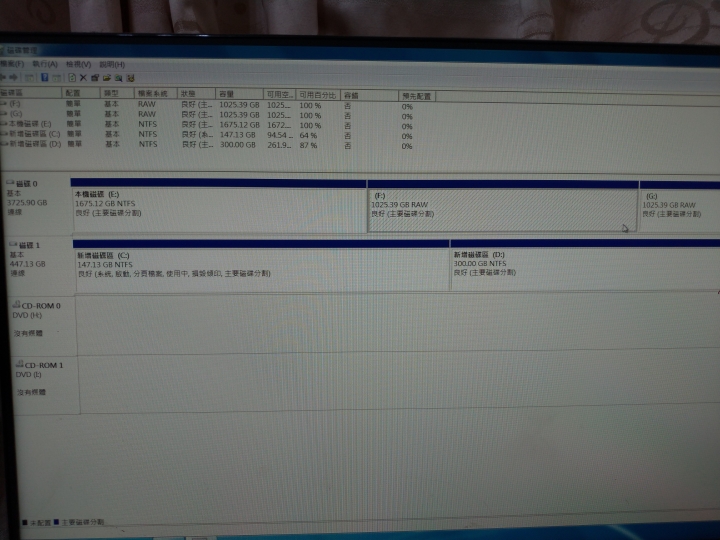Click the 1675.12 GB capacity cell in list
This screenshot has width=720, height=540.
(239, 125)
